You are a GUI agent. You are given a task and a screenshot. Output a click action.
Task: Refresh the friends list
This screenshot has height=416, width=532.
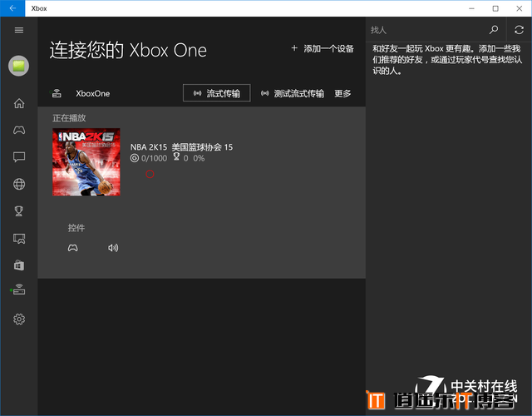coord(519,30)
